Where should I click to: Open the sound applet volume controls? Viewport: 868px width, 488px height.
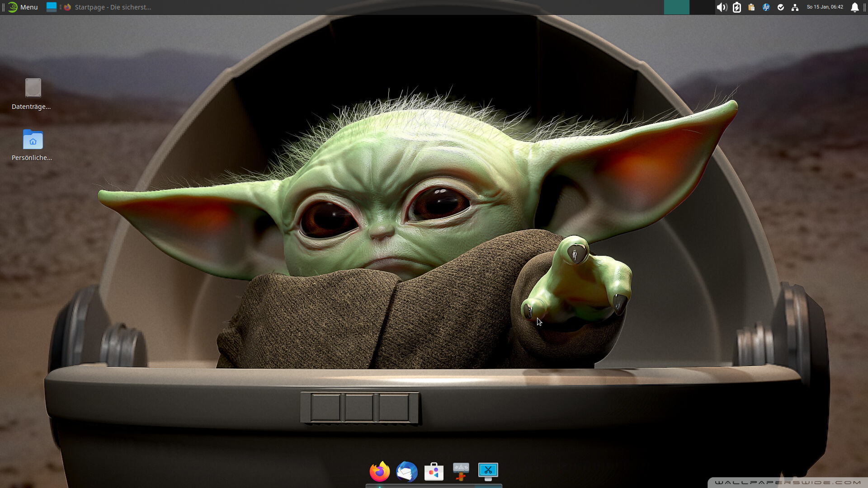(722, 7)
